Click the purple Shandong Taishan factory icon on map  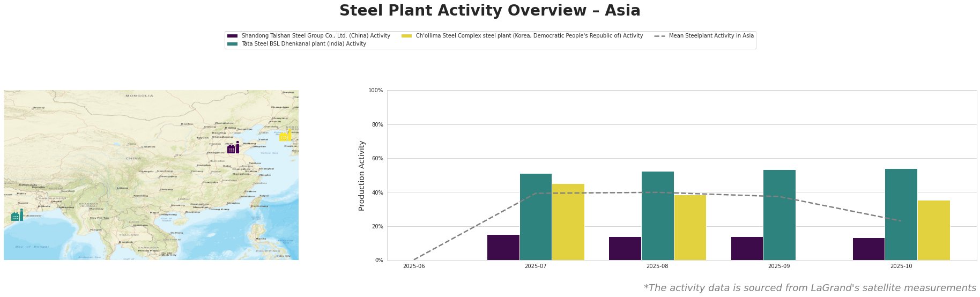click(233, 148)
